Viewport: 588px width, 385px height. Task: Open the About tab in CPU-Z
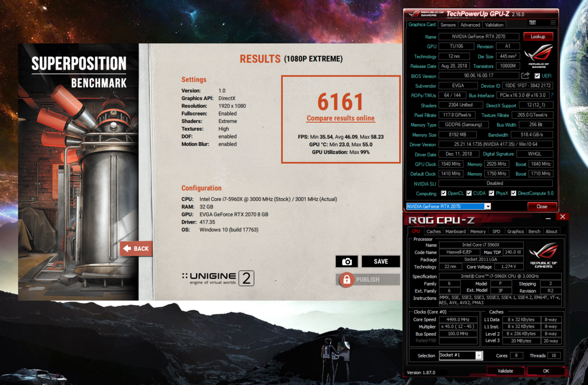(551, 232)
